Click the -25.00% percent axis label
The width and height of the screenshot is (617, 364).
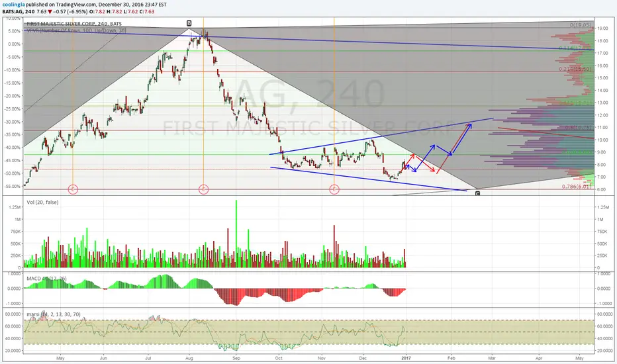(x=12, y=109)
